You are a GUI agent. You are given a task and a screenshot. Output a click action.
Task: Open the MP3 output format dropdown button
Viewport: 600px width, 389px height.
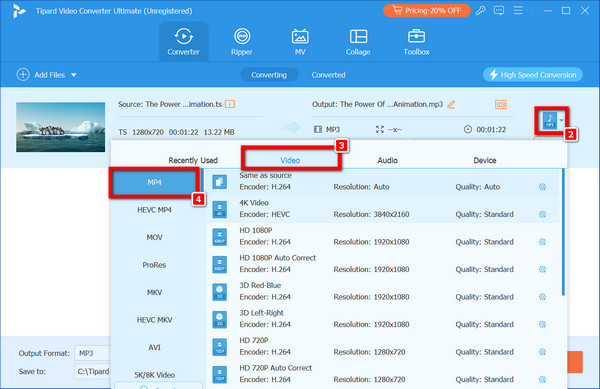click(x=552, y=120)
